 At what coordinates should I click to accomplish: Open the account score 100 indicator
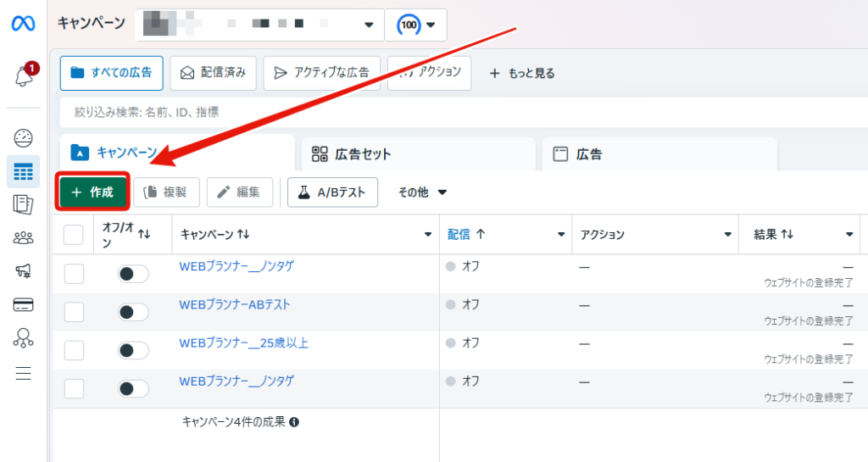click(x=415, y=25)
